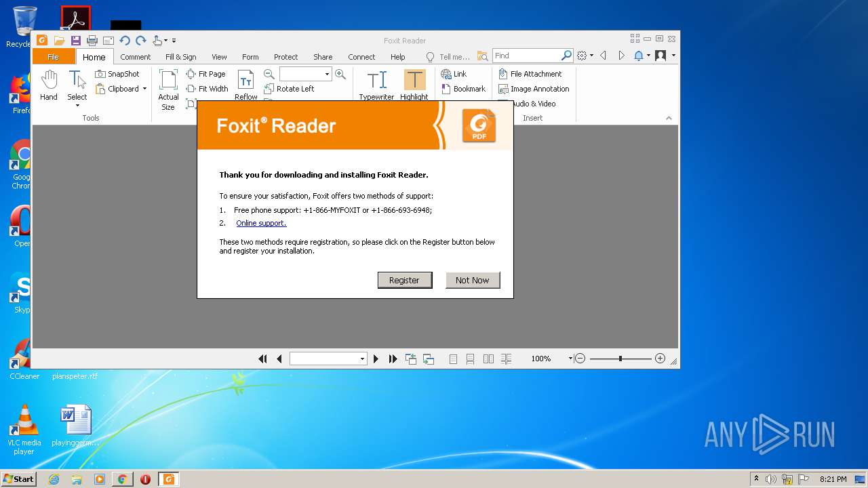868x488 pixels.
Task: Open Chrome from the taskbar
Action: [x=122, y=479]
